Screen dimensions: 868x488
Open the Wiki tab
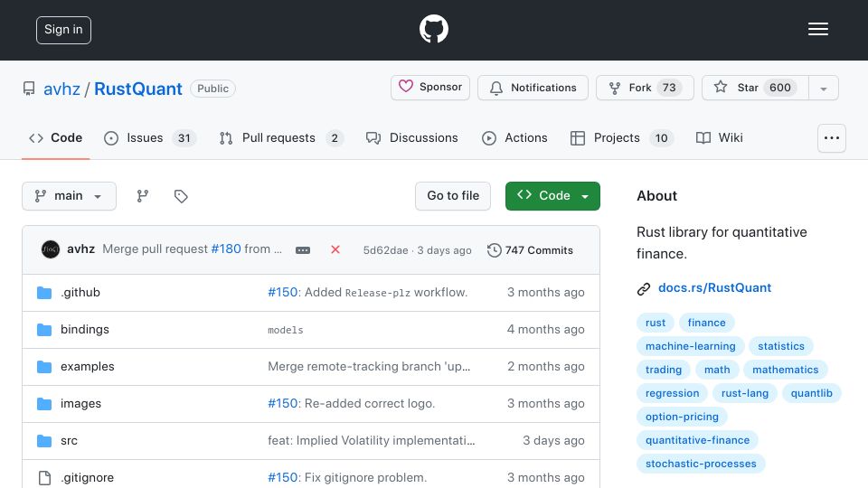[719, 137]
